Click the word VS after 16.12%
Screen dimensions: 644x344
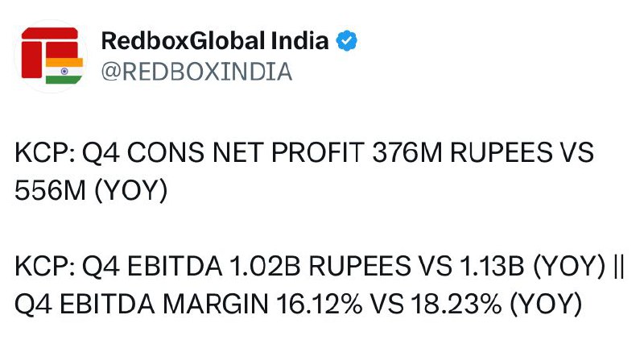coord(387,305)
